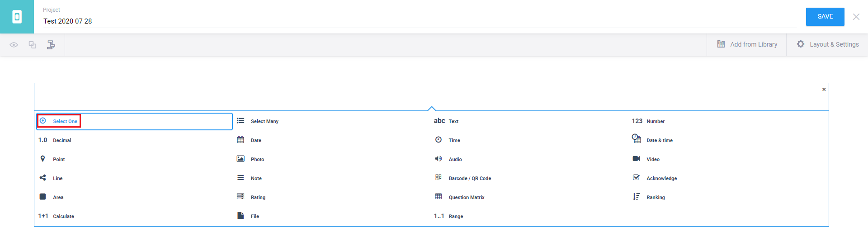Toggle form preview with eye icon
The height and width of the screenshot is (248, 868).
[14, 45]
